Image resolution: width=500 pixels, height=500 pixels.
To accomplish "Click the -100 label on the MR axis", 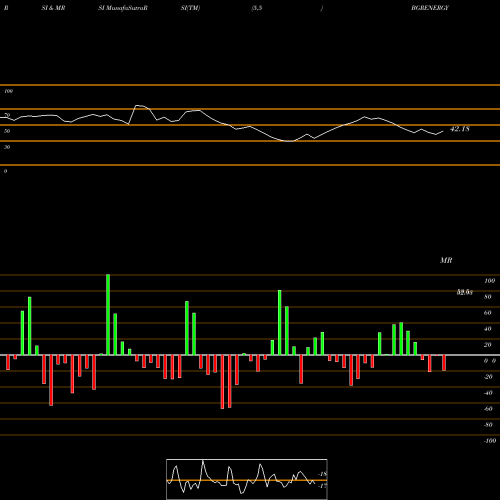I will pos(490,441).
